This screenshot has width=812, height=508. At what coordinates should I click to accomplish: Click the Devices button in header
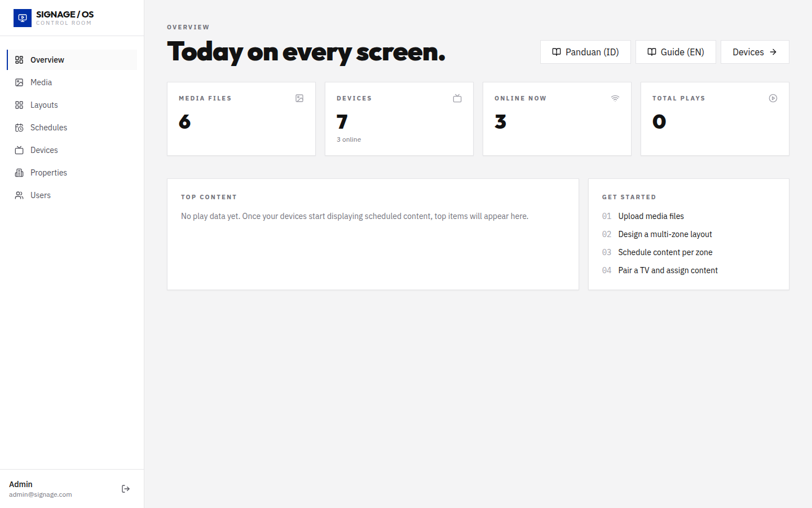[x=755, y=52]
